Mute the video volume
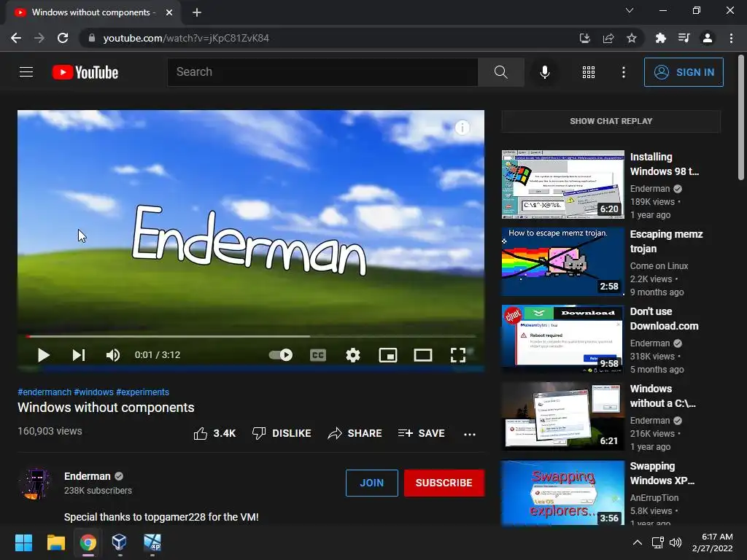This screenshot has width=747, height=560. click(x=113, y=355)
